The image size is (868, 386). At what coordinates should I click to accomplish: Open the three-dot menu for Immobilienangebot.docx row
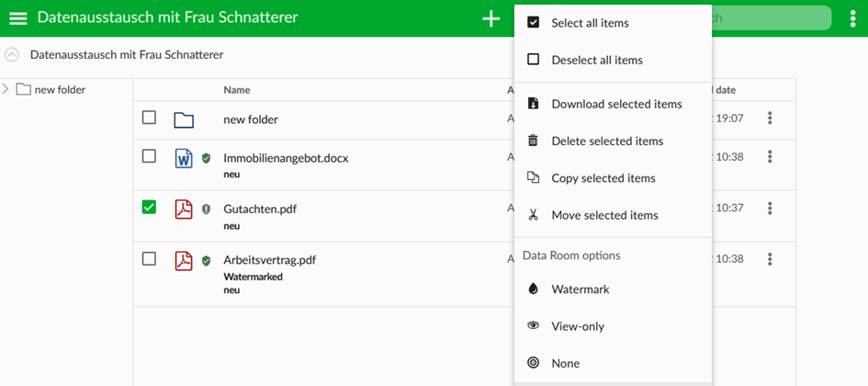click(770, 157)
